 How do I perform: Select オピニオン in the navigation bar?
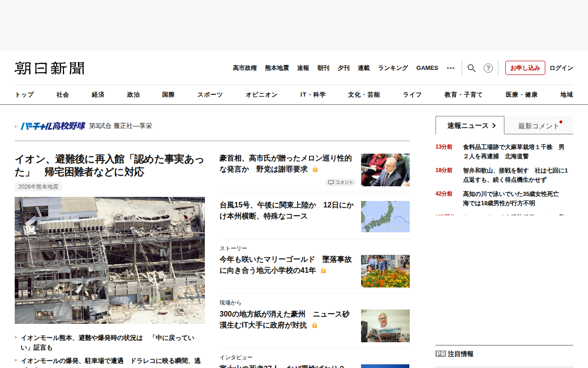[262, 95]
